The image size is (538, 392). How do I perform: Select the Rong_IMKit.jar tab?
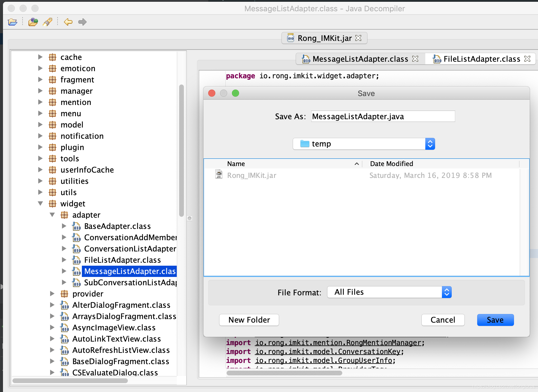pos(324,38)
